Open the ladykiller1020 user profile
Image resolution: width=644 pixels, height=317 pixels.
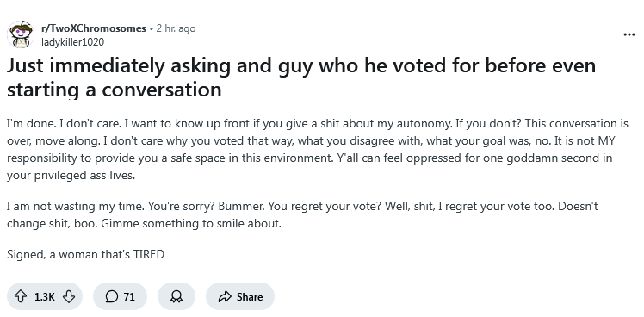pyautogui.click(x=72, y=42)
